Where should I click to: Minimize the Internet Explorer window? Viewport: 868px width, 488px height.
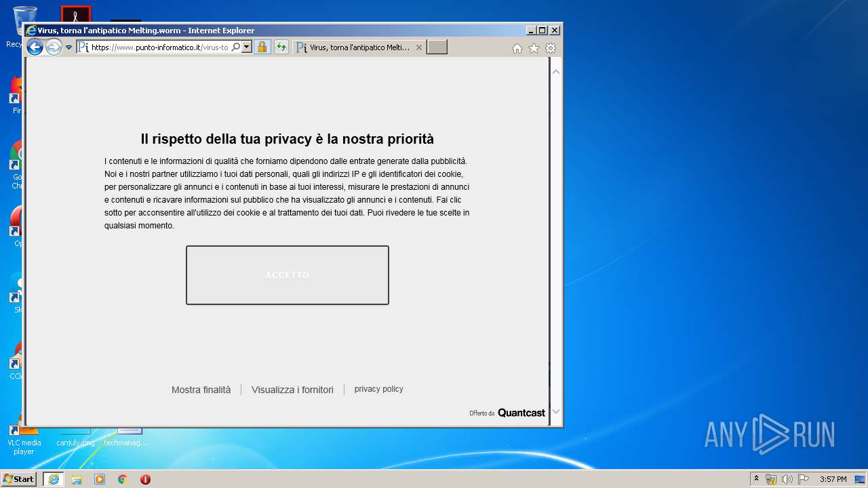click(x=531, y=30)
